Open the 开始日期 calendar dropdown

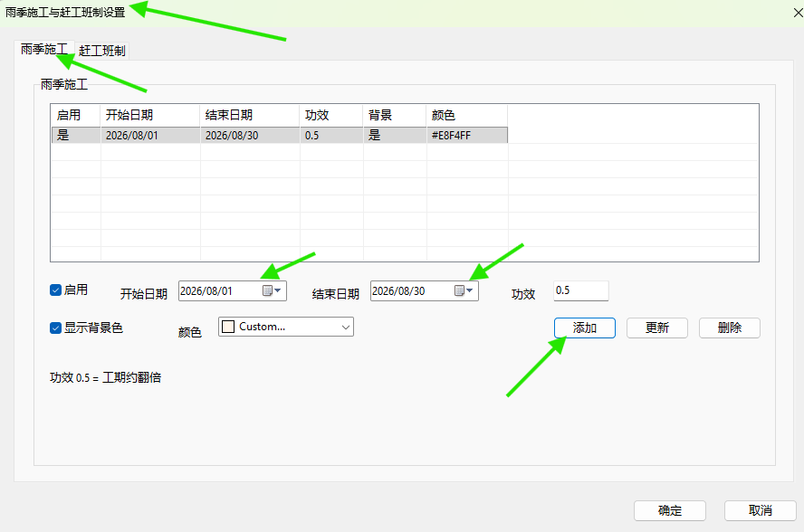[x=273, y=290]
